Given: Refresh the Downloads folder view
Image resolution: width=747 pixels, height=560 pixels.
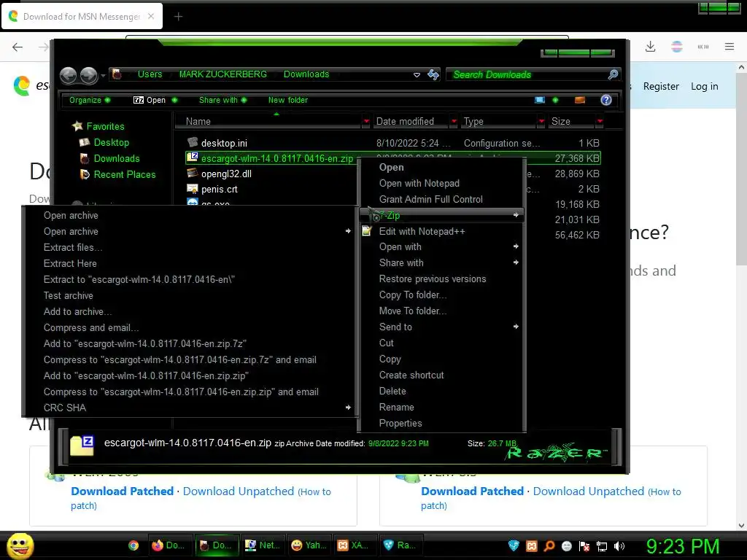Looking at the screenshot, I should tap(433, 74).
